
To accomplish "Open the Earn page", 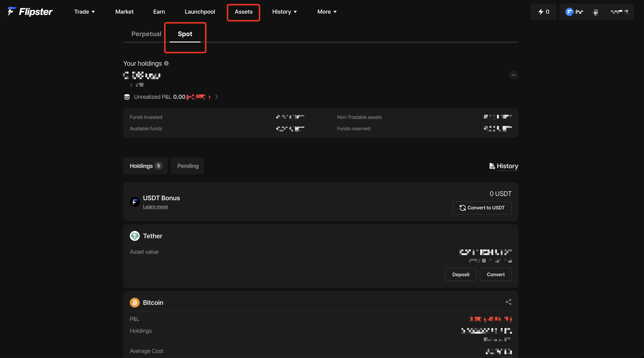I will (159, 12).
